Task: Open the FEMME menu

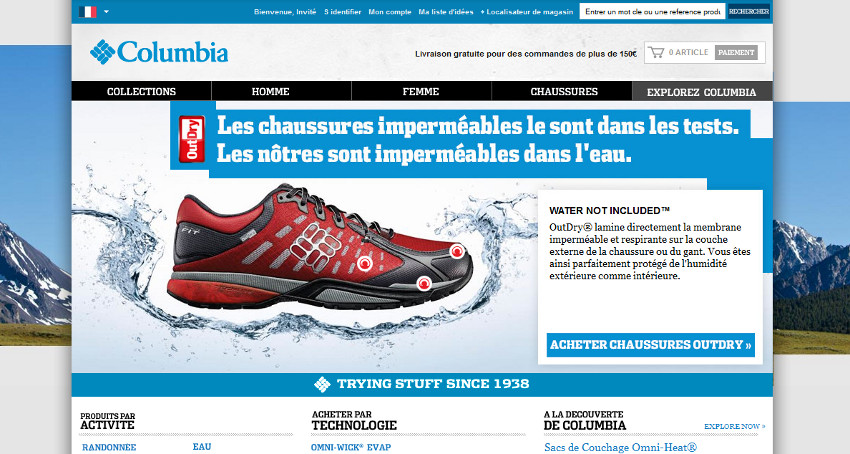Action: point(421,91)
